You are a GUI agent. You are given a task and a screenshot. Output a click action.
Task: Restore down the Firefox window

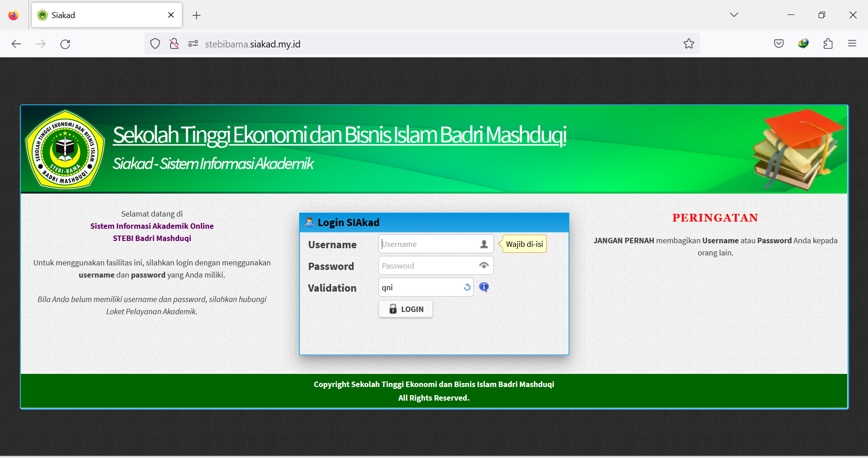click(x=822, y=15)
